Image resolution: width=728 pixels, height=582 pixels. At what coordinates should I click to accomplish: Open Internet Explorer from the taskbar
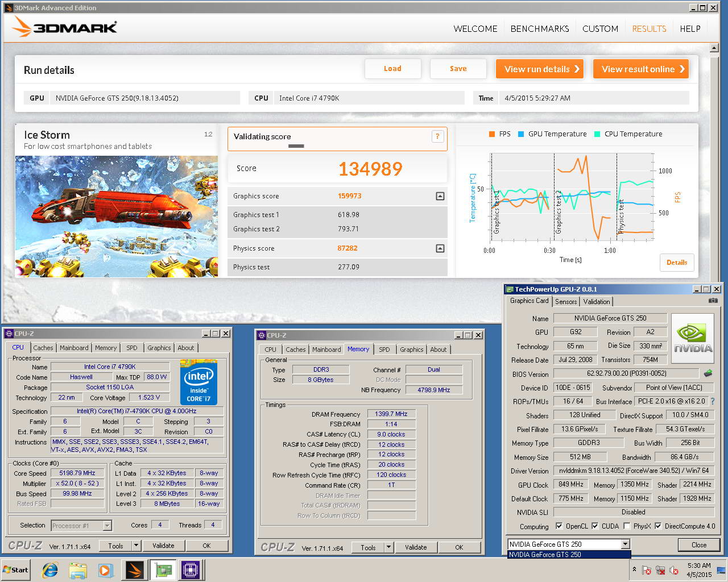pos(50,570)
